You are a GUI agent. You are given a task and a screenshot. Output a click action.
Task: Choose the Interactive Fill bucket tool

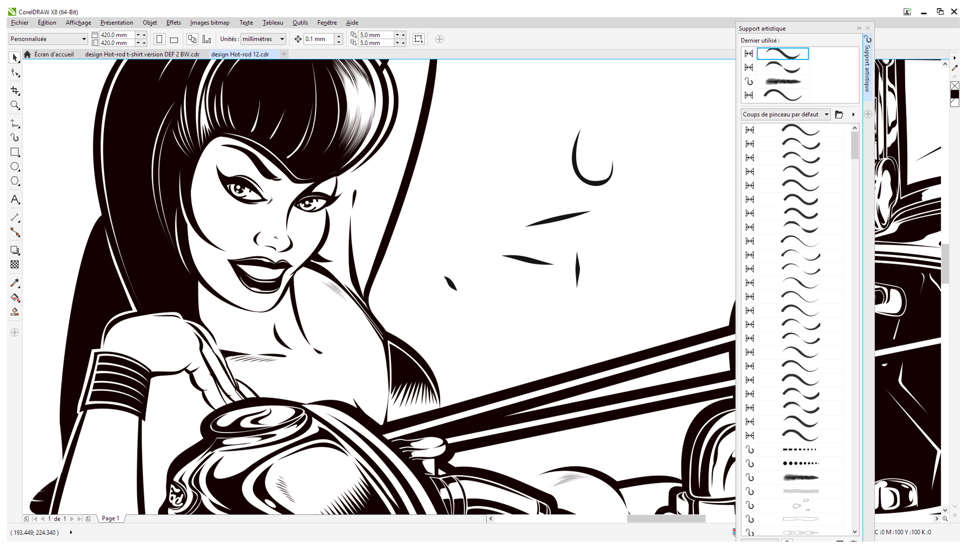(15, 298)
